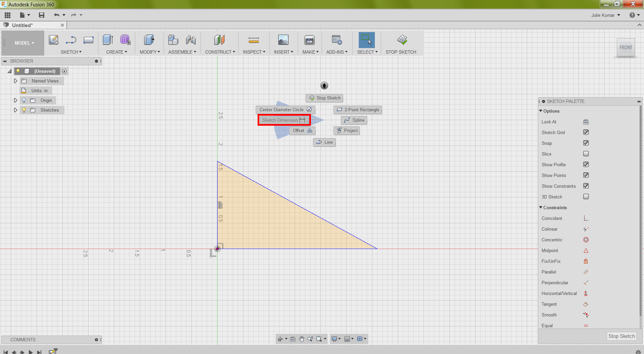This screenshot has height=354, width=644.
Task: Choose Center Diameter Circle in marking menu
Action: point(285,110)
